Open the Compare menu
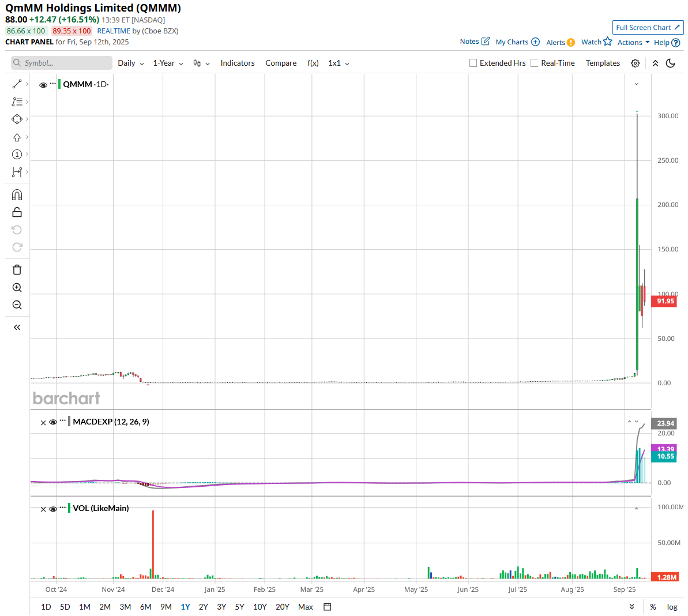 (x=281, y=63)
